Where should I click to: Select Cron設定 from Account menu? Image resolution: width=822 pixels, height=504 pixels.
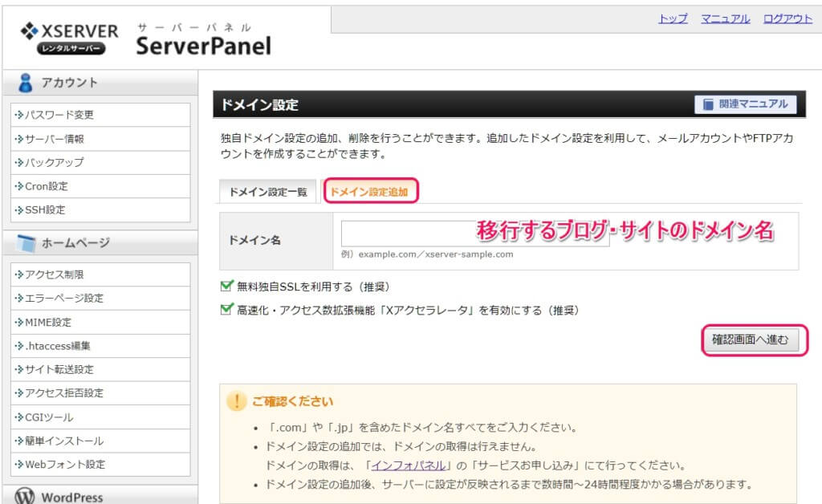(47, 186)
